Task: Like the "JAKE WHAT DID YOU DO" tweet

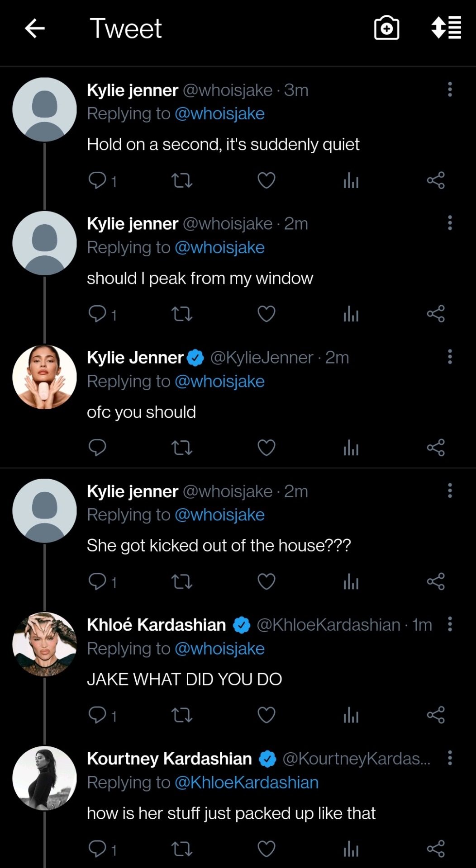Action: pos(266,715)
